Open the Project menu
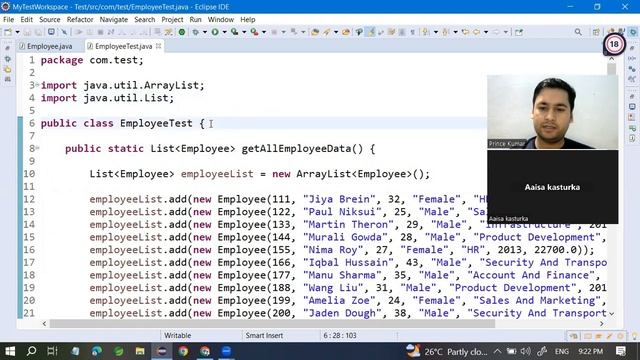Image resolution: width=640 pixels, height=360 pixels. click(172, 19)
